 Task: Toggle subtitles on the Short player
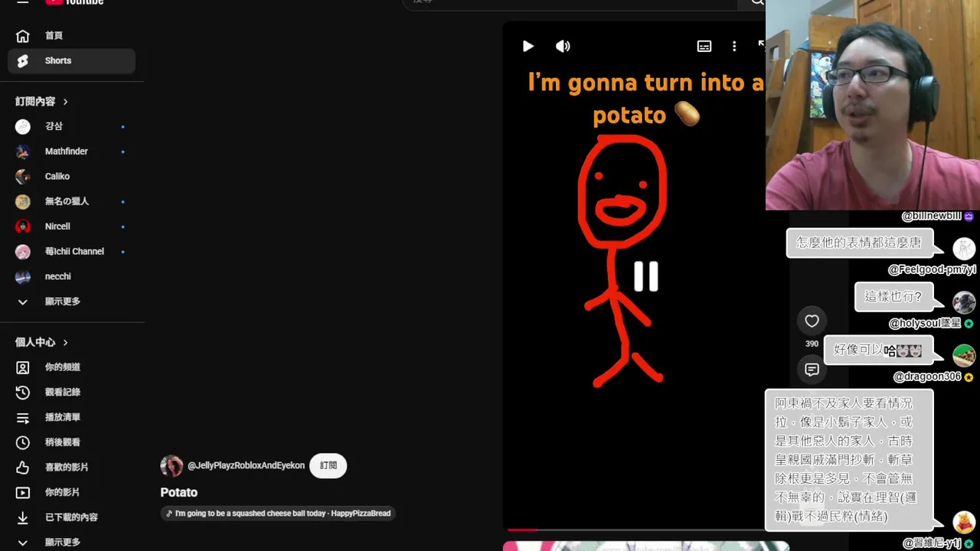(704, 46)
